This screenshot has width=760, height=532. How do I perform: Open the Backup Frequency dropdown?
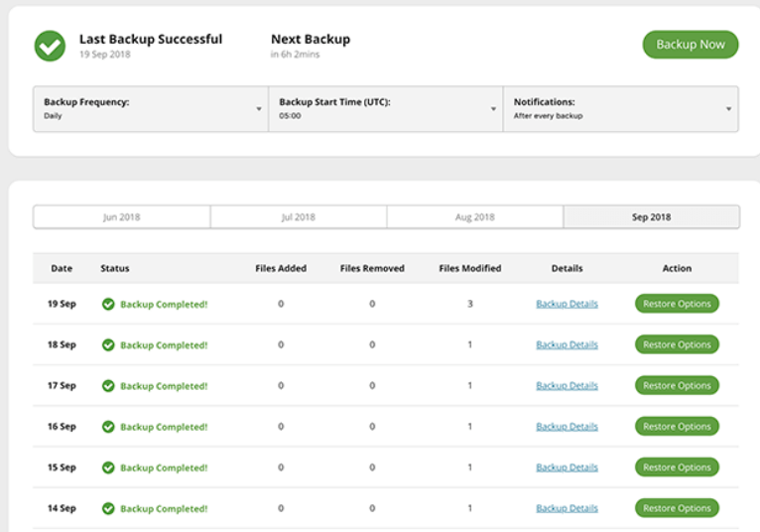pyautogui.click(x=151, y=108)
